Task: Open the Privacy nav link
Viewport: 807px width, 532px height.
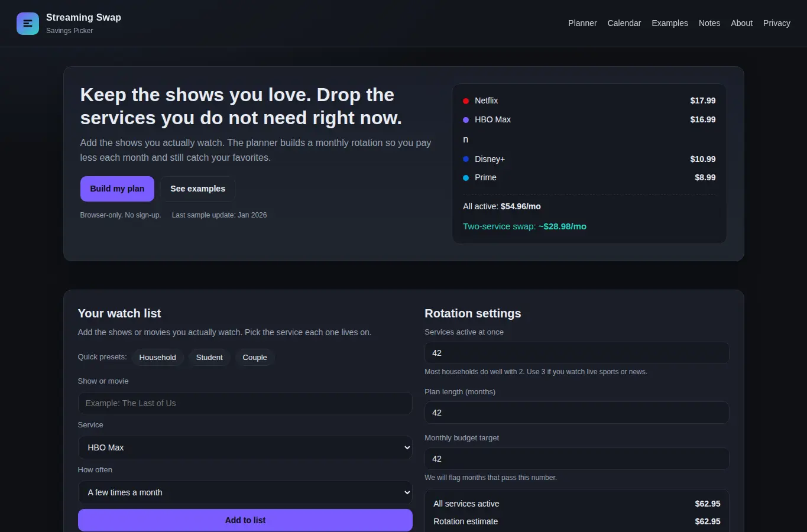Action: (x=776, y=23)
